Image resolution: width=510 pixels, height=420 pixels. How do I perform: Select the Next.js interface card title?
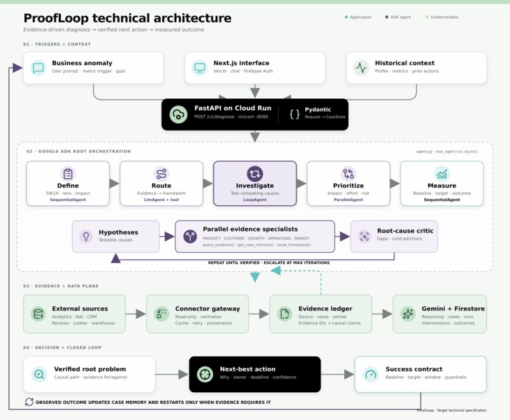[241, 63]
